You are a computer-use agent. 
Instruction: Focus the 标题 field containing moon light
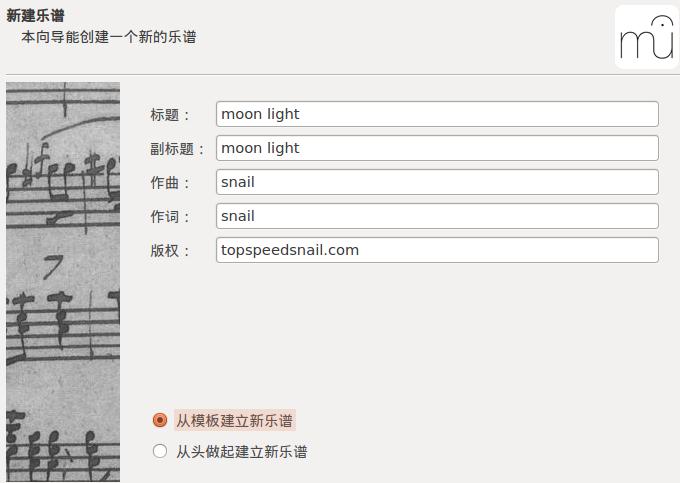pos(437,114)
